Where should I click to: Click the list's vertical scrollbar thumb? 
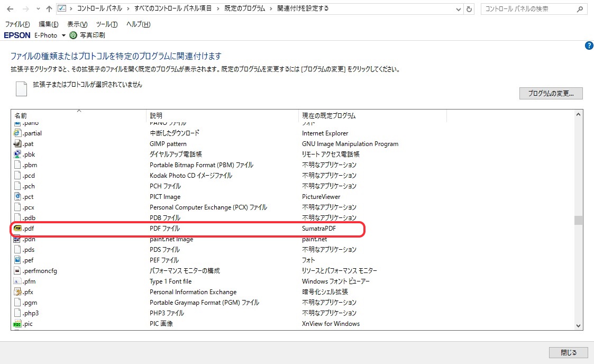pos(578,220)
